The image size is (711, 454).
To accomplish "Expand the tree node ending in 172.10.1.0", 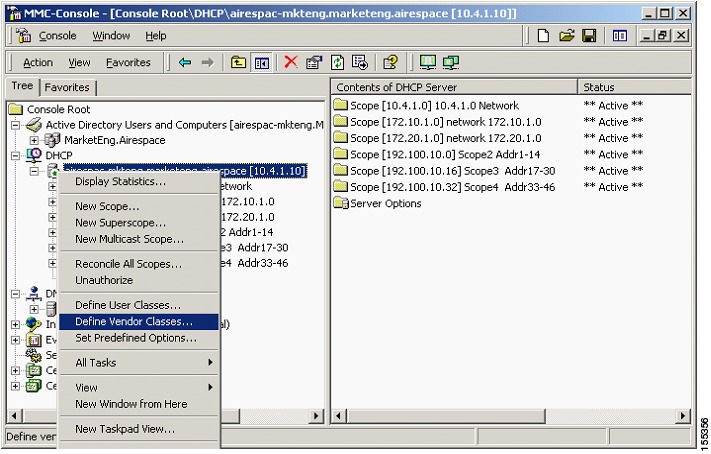I will pyautogui.click(x=53, y=201).
